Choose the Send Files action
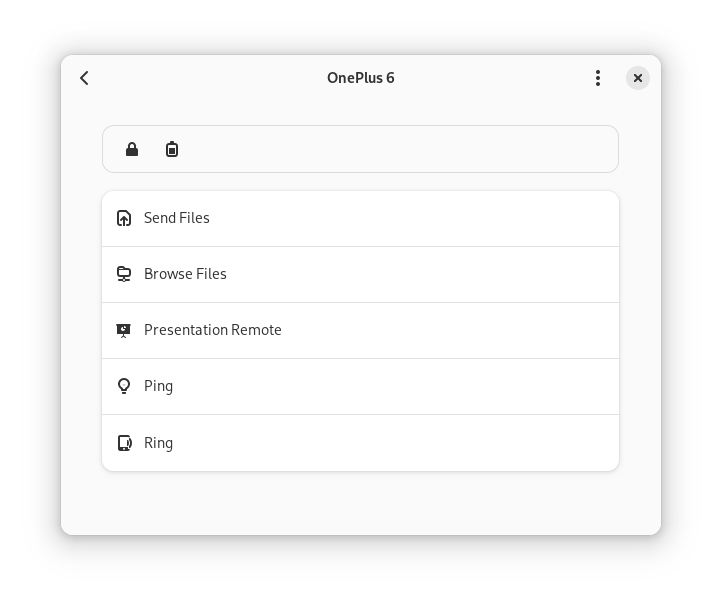This screenshot has height=602, width=722. (x=177, y=218)
